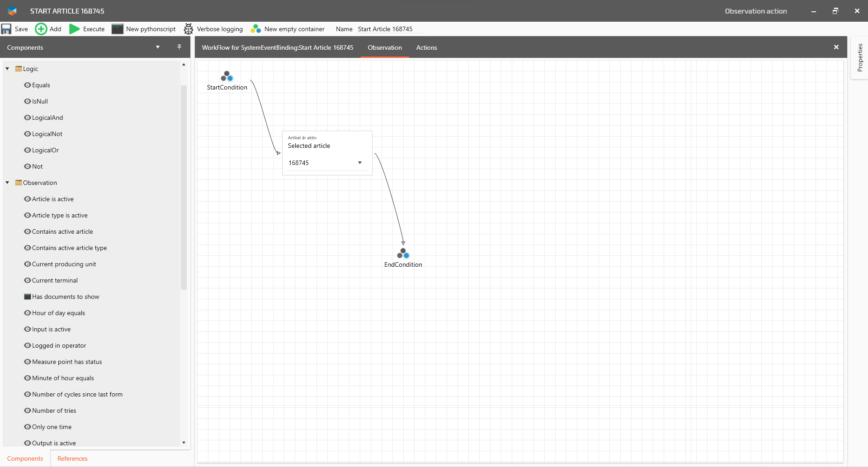Close the workflow editor panel

(836, 47)
